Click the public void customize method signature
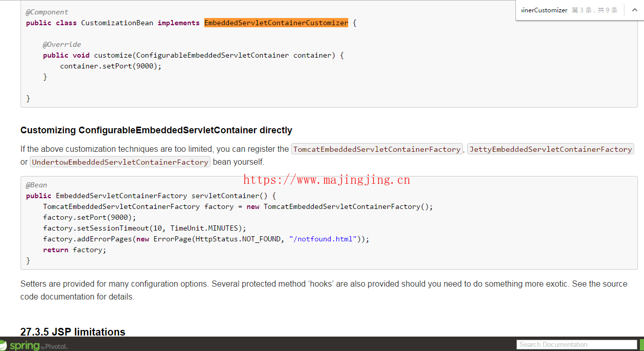The width and height of the screenshot is (644, 351). click(193, 55)
